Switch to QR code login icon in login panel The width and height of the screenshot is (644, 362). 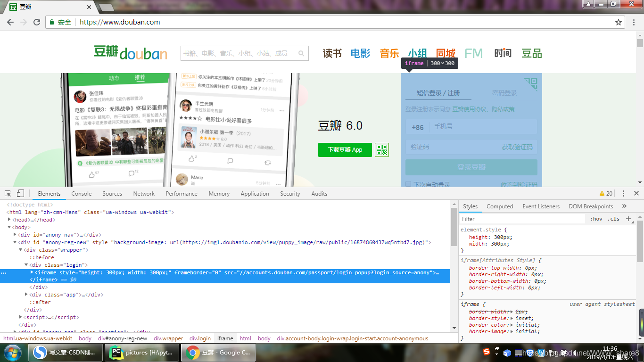[531, 84]
